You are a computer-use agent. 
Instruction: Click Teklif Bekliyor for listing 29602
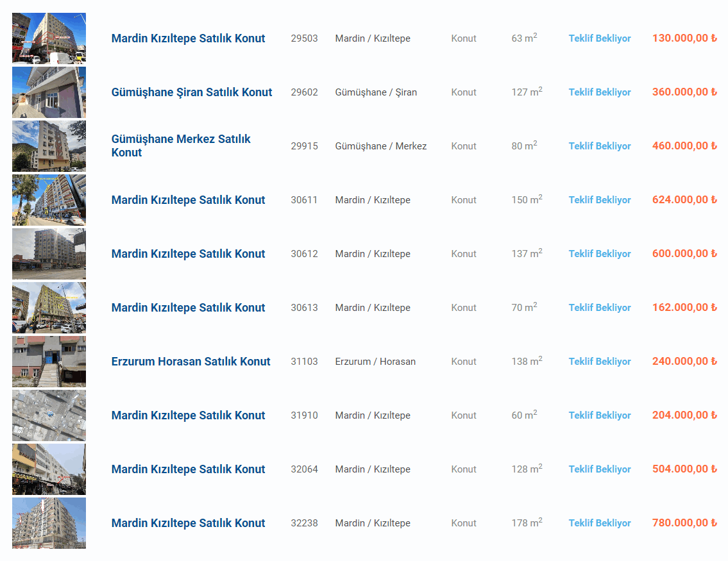pos(600,92)
